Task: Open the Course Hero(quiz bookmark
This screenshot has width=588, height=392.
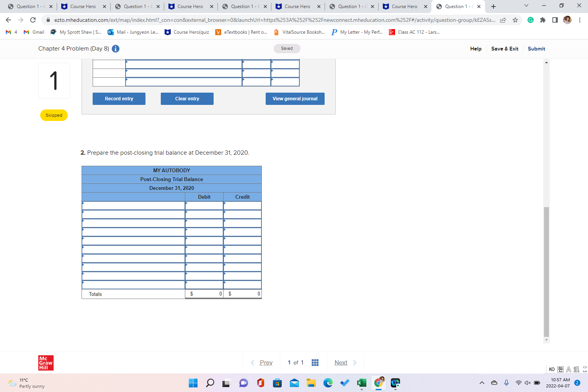Action: click(187, 32)
